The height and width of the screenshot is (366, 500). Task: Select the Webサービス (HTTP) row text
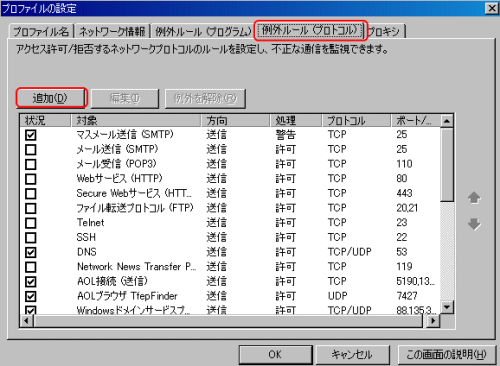pyautogui.click(x=119, y=179)
